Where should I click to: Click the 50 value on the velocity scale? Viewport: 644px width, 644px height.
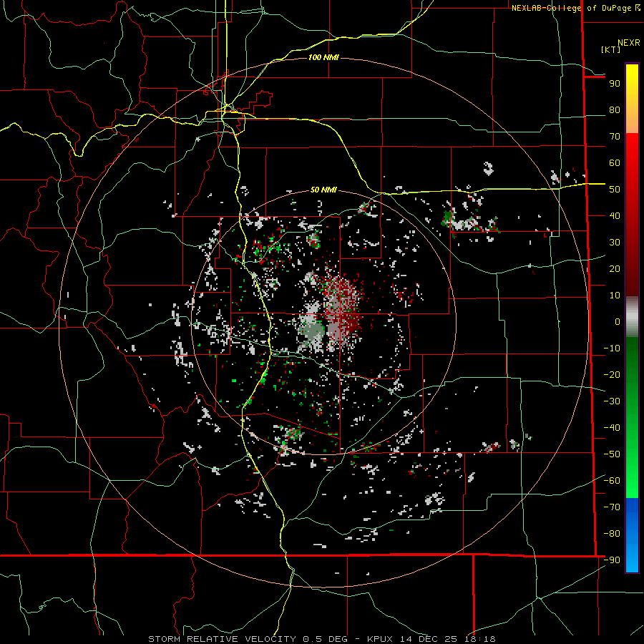615,190
